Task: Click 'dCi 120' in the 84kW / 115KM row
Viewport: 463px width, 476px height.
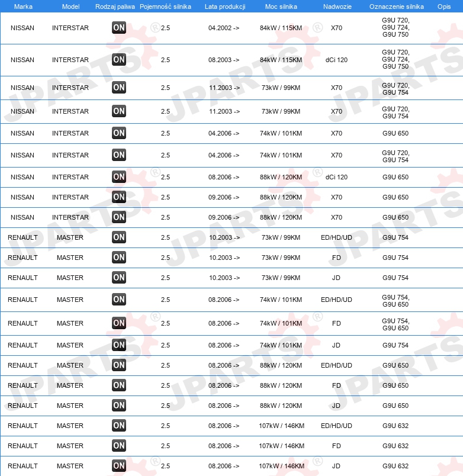Action: 336,60
